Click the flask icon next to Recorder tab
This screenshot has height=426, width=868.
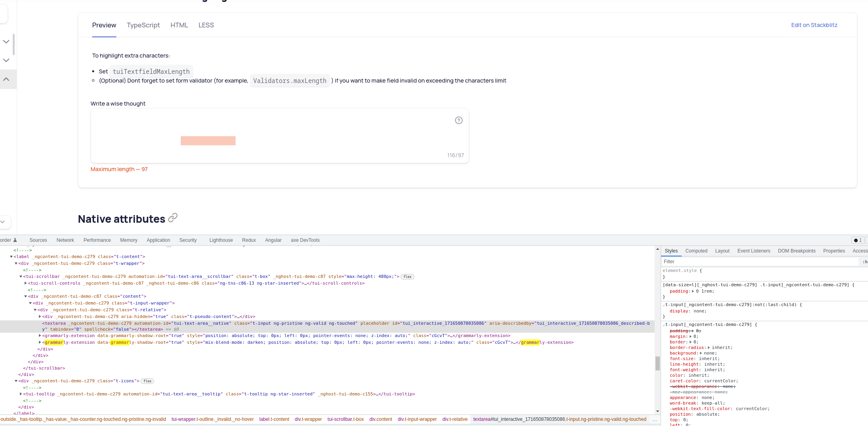click(15, 240)
